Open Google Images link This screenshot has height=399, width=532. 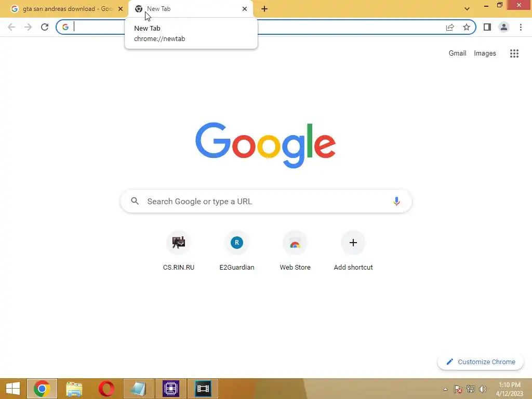pos(485,54)
